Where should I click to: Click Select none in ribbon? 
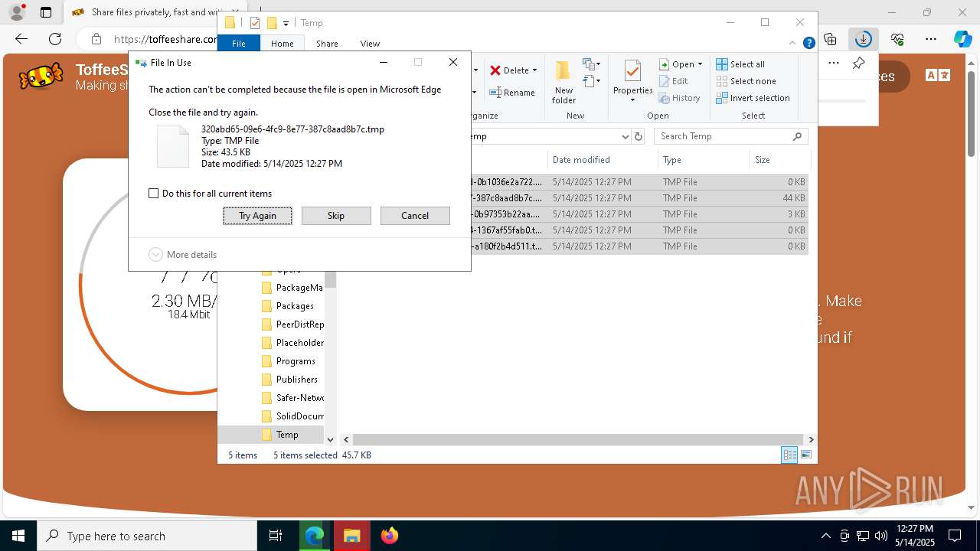tap(746, 81)
